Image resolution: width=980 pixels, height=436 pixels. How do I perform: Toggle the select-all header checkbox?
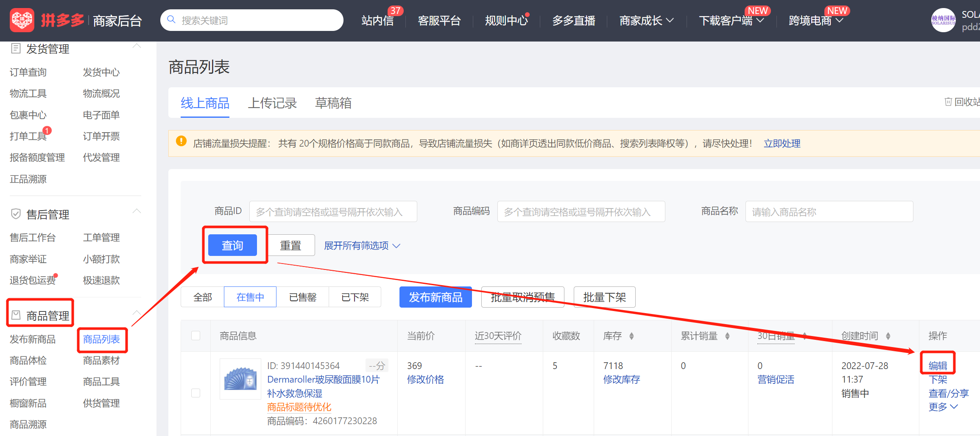tap(196, 336)
